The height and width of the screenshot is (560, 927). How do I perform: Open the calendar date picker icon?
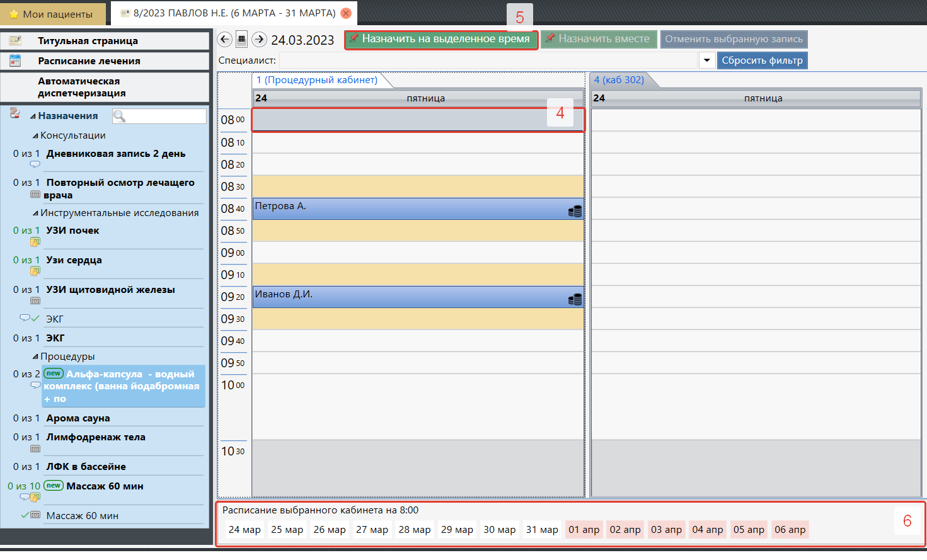241,40
